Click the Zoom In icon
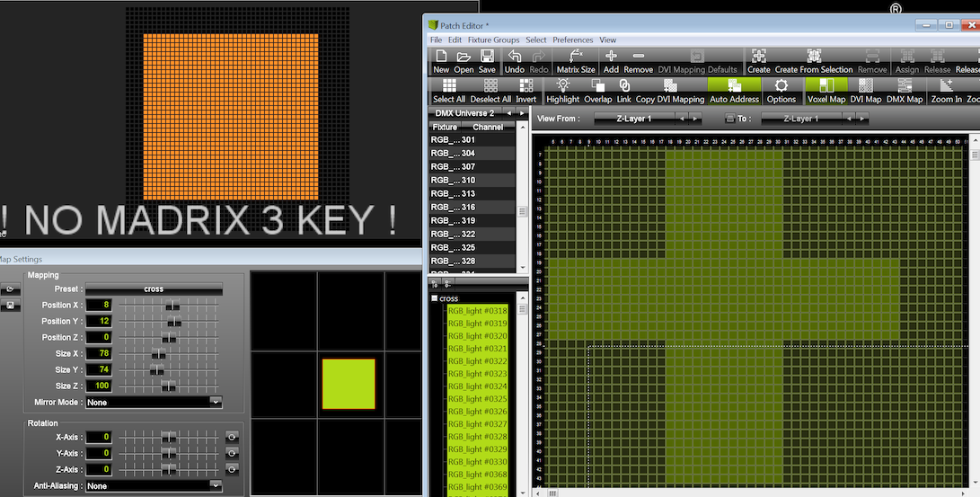The width and height of the screenshot is (980, 497). click(946, 85)
